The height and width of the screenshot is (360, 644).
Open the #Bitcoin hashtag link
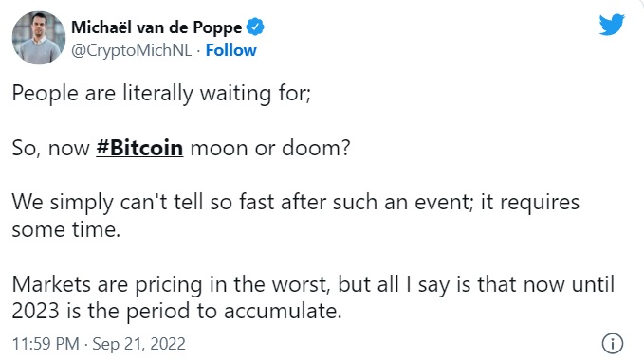(139, 148)
